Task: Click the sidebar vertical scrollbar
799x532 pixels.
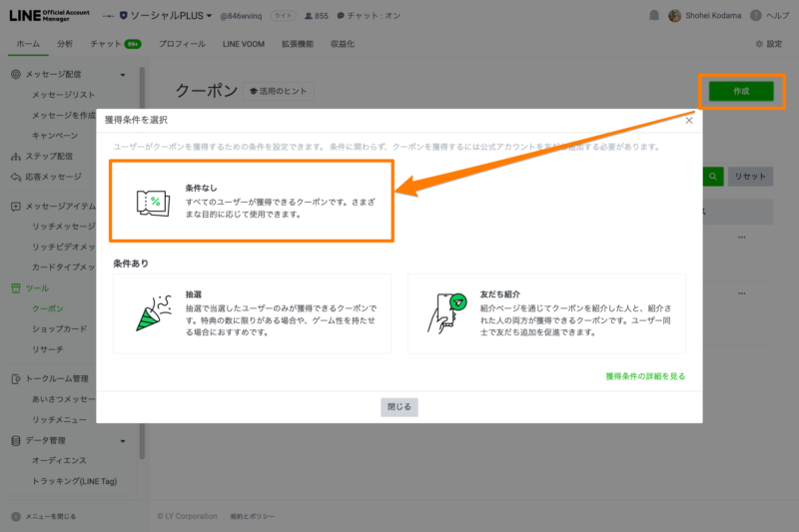Action: (142, 263)
